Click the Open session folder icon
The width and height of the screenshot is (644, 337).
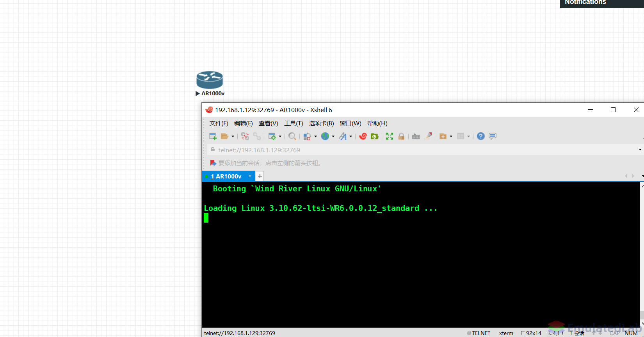pyautogui.click(x=224, y=136)
